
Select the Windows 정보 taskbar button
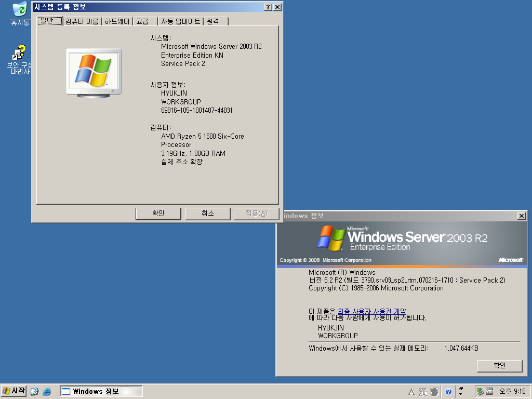(x=101, y=391)
